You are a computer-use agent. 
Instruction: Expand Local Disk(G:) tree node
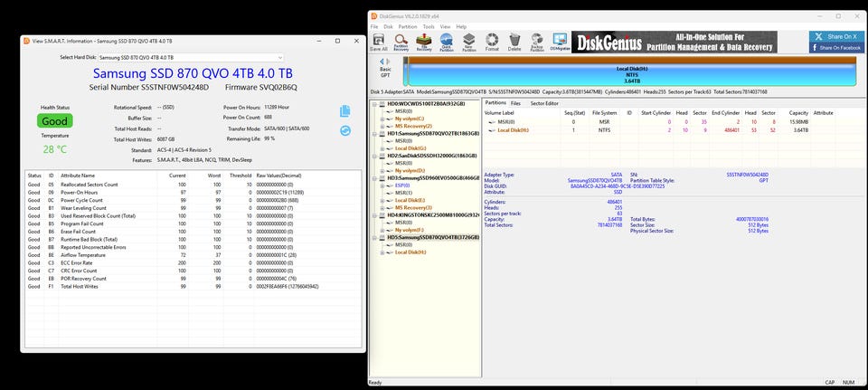point(382,148)
